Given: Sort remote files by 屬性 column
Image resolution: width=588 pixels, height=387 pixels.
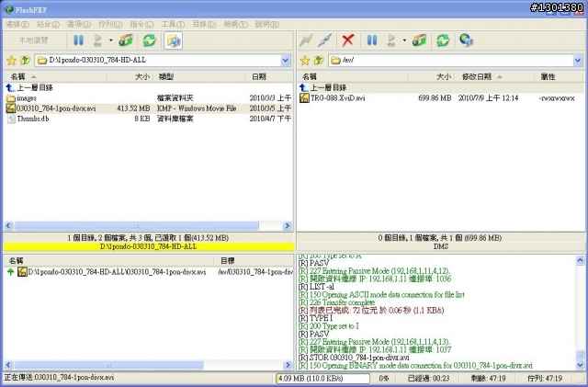Looking at the screenshot, I should tap(559, 77).
